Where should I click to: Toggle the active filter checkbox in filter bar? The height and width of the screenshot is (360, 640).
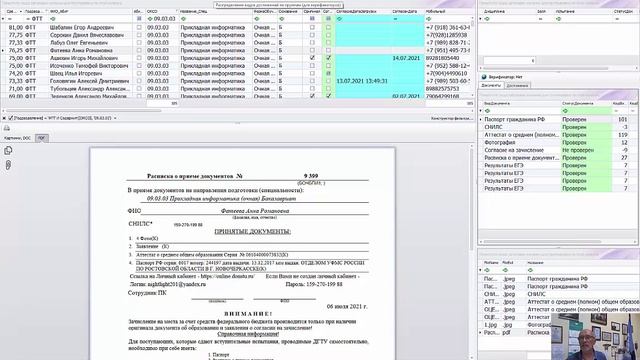pos(11,118)
